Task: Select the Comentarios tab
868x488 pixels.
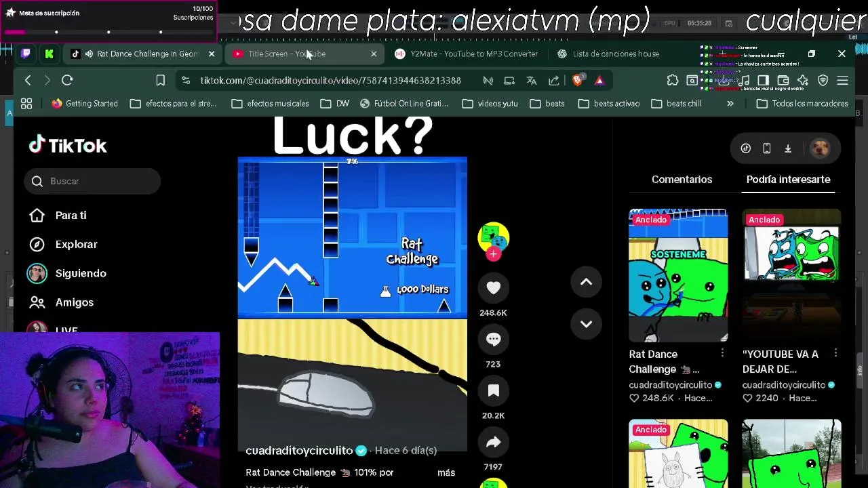Action: [x=682, y=180]
